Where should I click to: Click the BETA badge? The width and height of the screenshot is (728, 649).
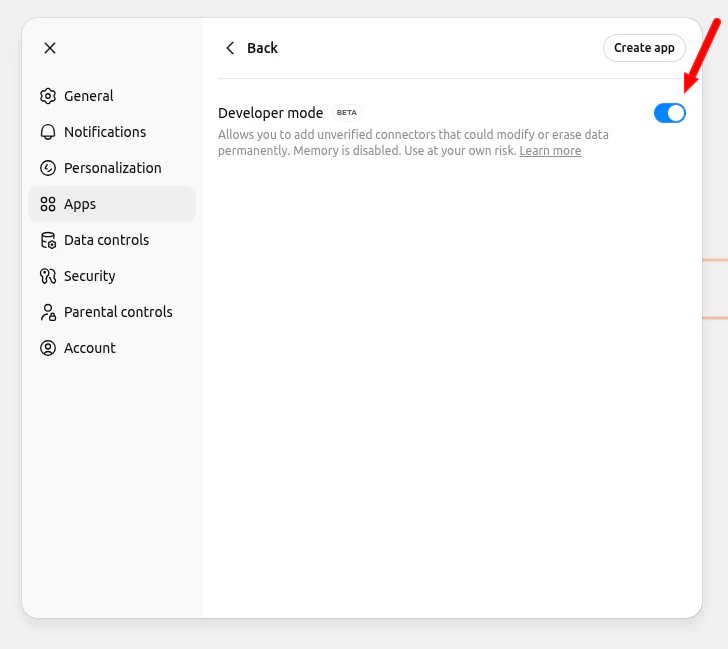tap(347, 113)
